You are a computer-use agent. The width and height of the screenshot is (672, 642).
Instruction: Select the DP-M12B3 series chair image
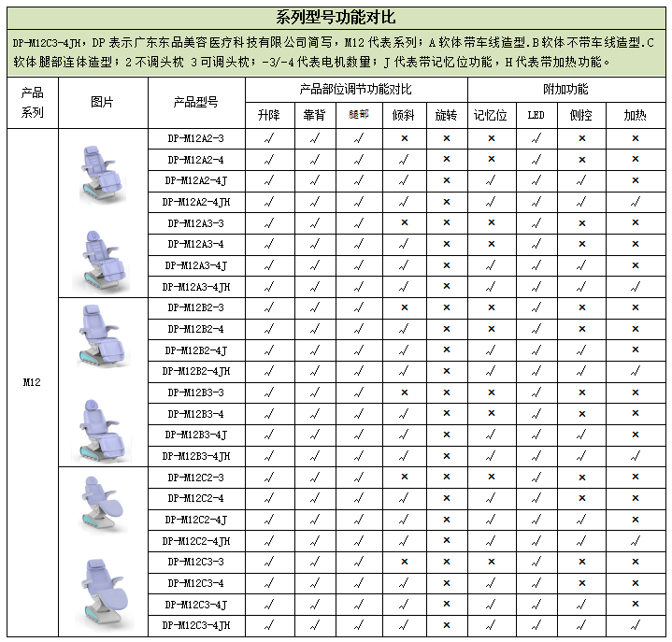point(103,425)
